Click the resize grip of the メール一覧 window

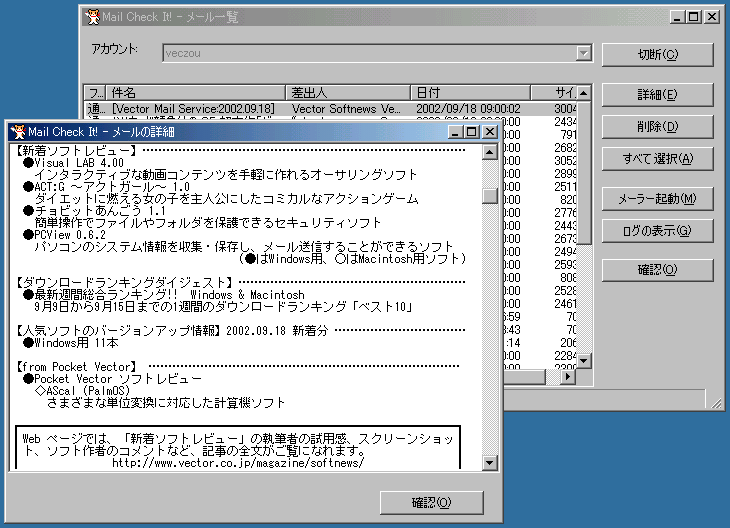point(716,403)
